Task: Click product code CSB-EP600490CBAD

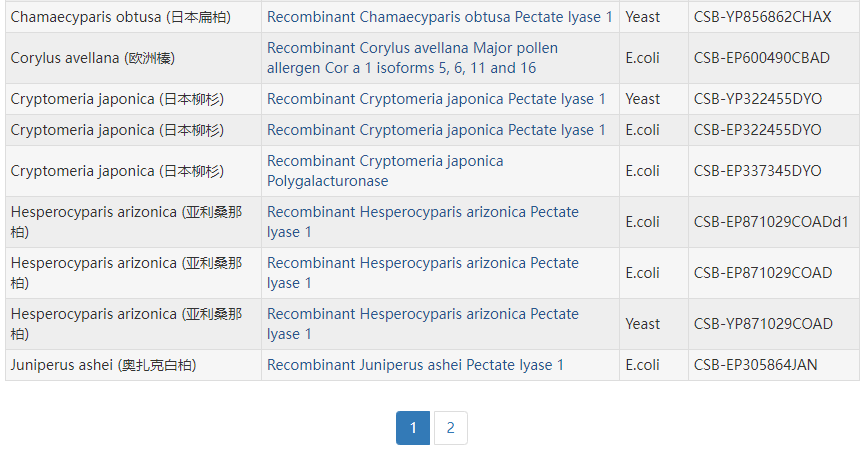Action: (x=761, y=58)
